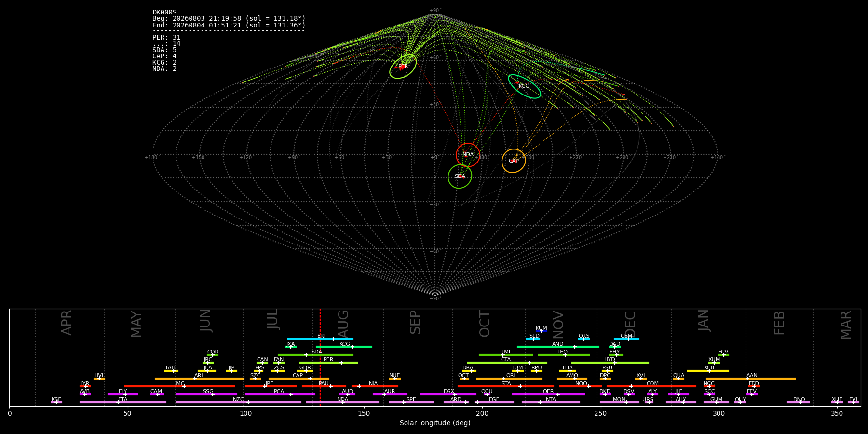Click the green SDA radiant circle
The height and width of the screenshot is (434, 868).
(x=460, y=176)
